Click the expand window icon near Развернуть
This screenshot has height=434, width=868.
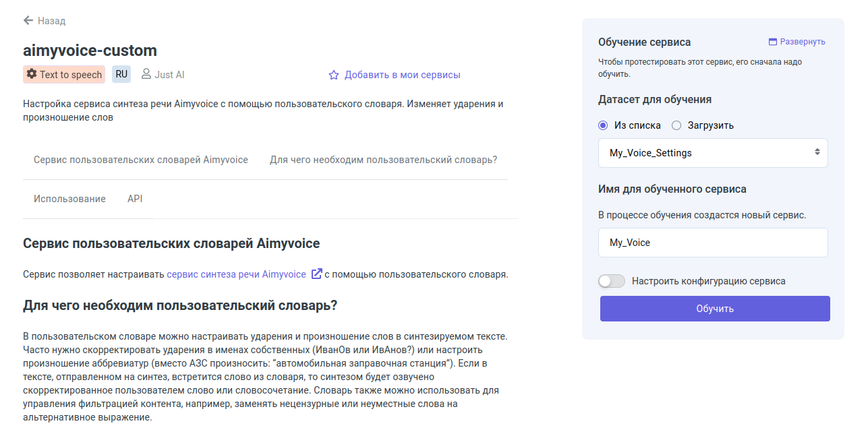(773, 42)
